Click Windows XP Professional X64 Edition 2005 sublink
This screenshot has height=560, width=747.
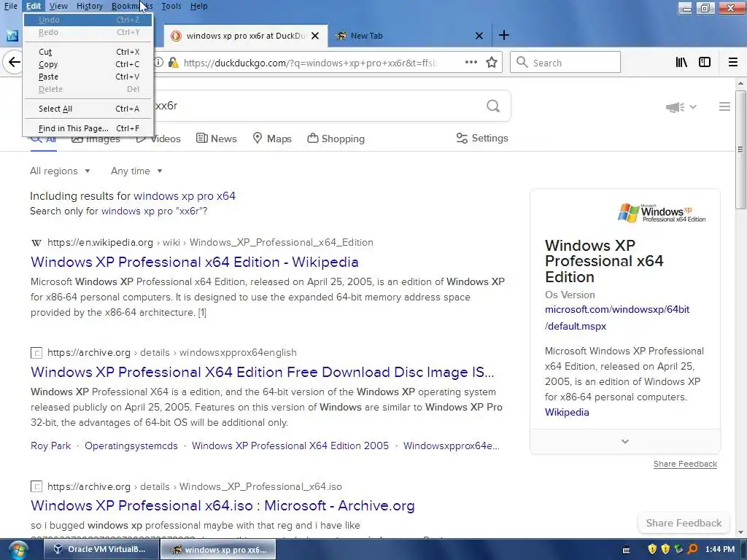pyautogui.click(x=290, y=446)
